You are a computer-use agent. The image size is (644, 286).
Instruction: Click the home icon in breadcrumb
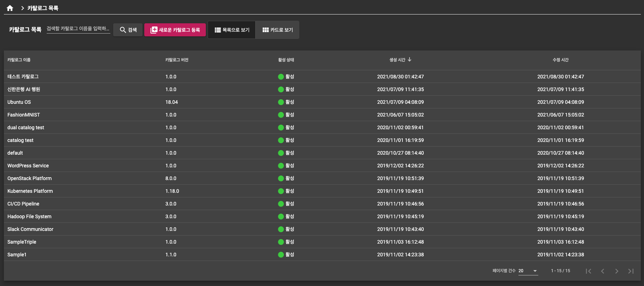[10, 8]
